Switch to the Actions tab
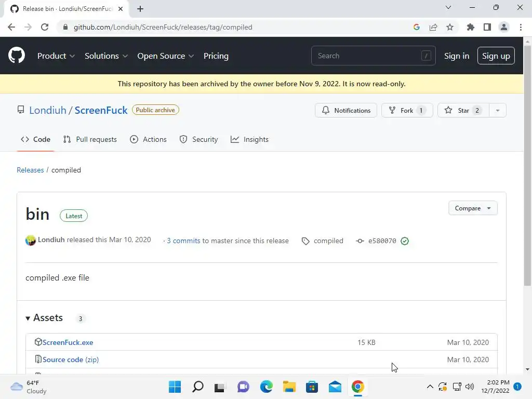The image size is (532, 399). [x=148, y=139]
